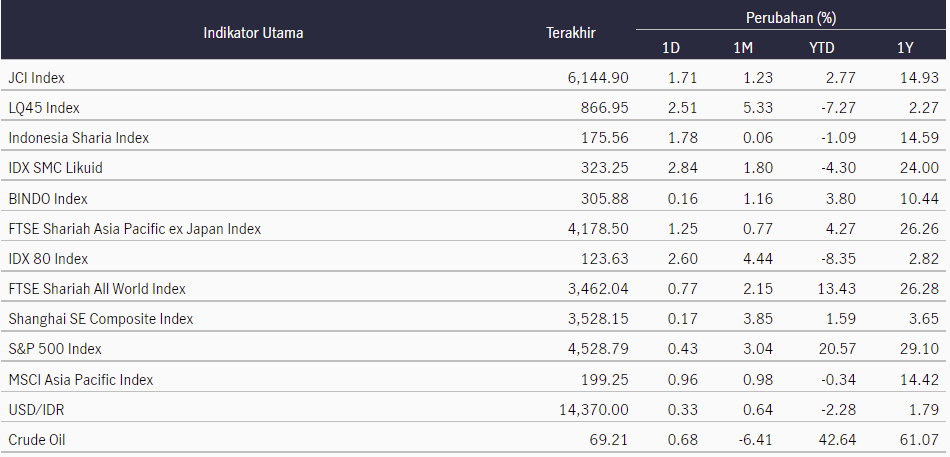Click the Indikator Utama column header
The height and width of the screenshot is (457, 950).
pyautogui.click(x=253, y=33)
